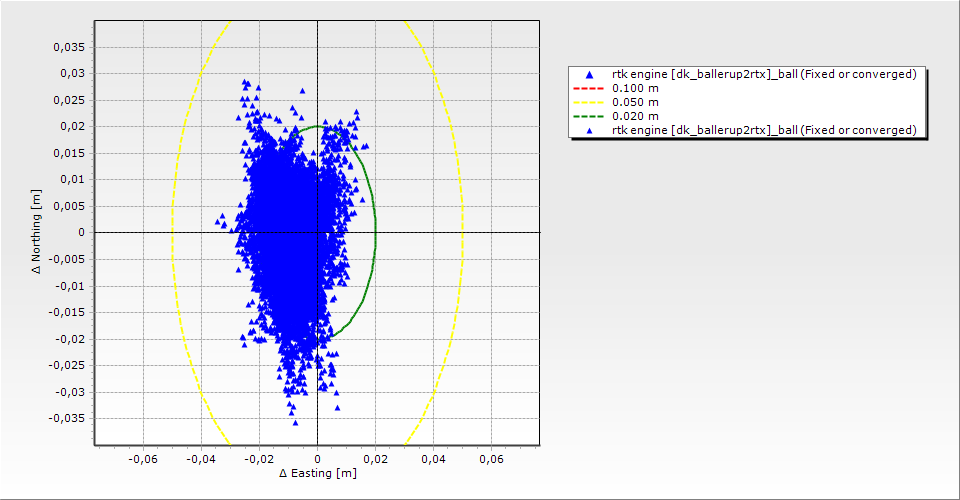This screenshot has width=960, height=500.
Task: Click the '-0,03' Northing axis tick label
Action: (x=70, y=392)
